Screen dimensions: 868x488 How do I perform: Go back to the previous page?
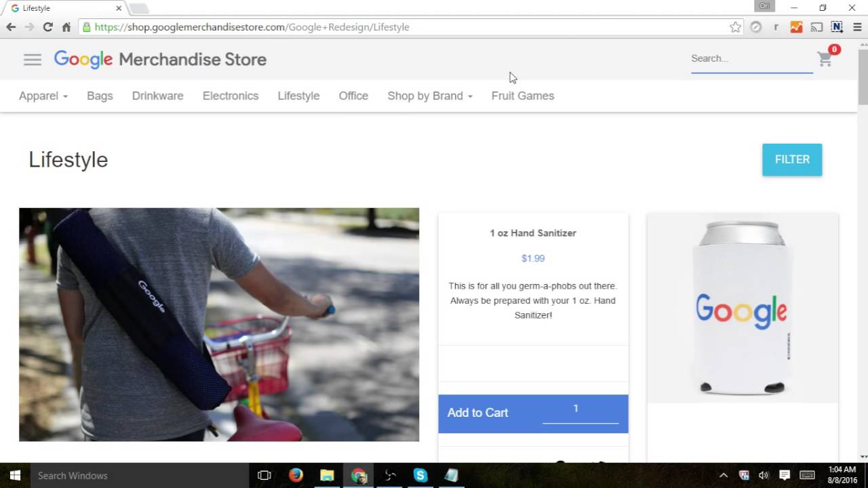point(11,27)
